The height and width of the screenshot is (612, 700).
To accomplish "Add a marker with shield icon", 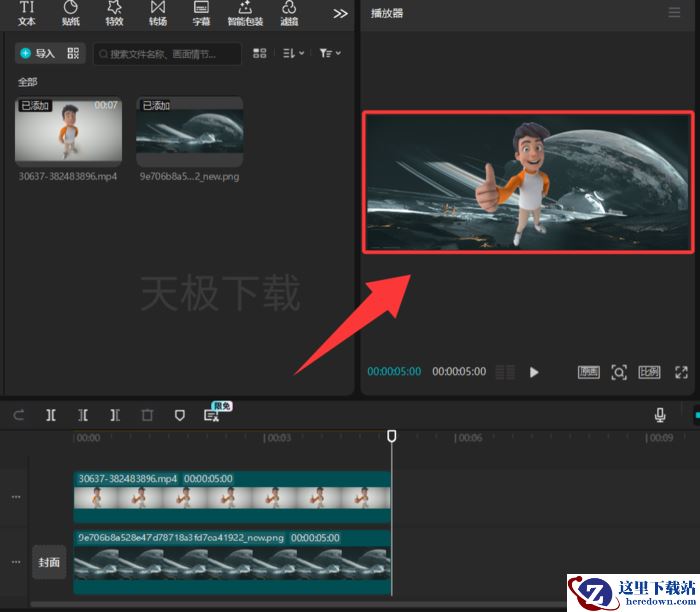I will pos(179,416).
